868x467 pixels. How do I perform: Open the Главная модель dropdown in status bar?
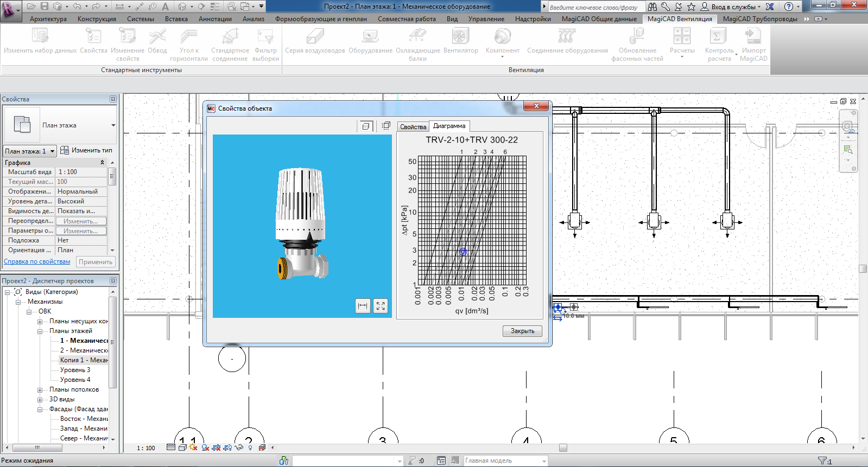tap(543, 460)
